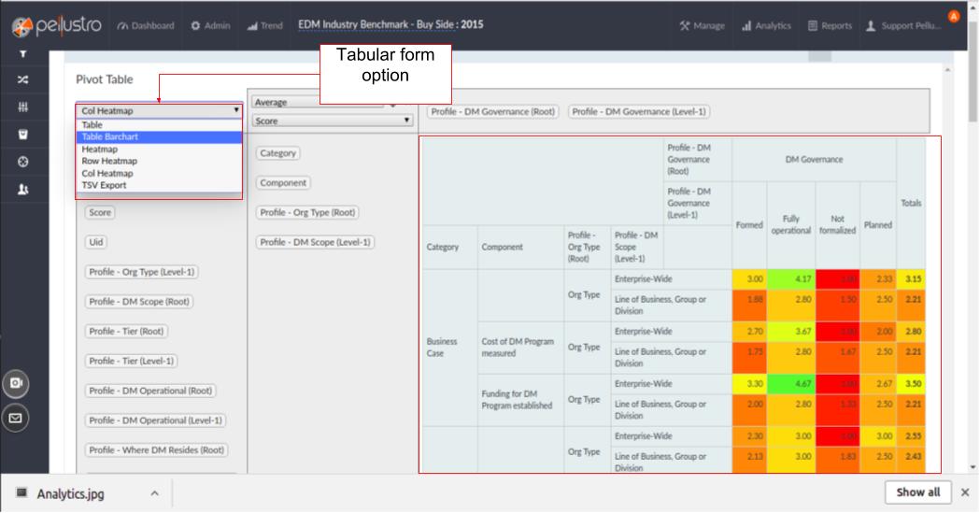Choose the Table Barchart option

coord(160,136)
